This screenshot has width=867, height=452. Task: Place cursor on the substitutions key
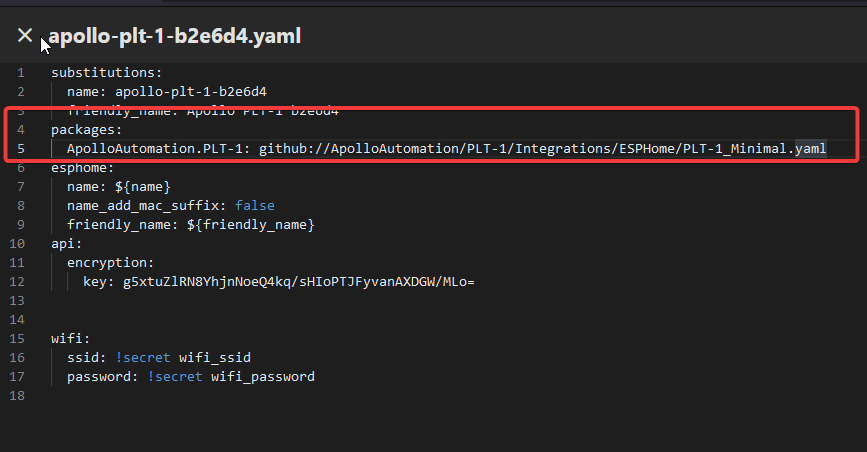pyautogui.click(x=106, y=73)
